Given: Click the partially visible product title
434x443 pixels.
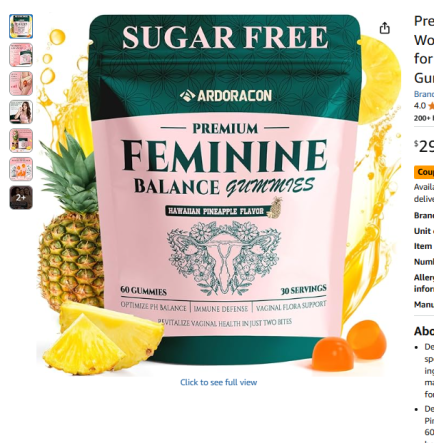Looking at the screenshot, I should 424,49.
